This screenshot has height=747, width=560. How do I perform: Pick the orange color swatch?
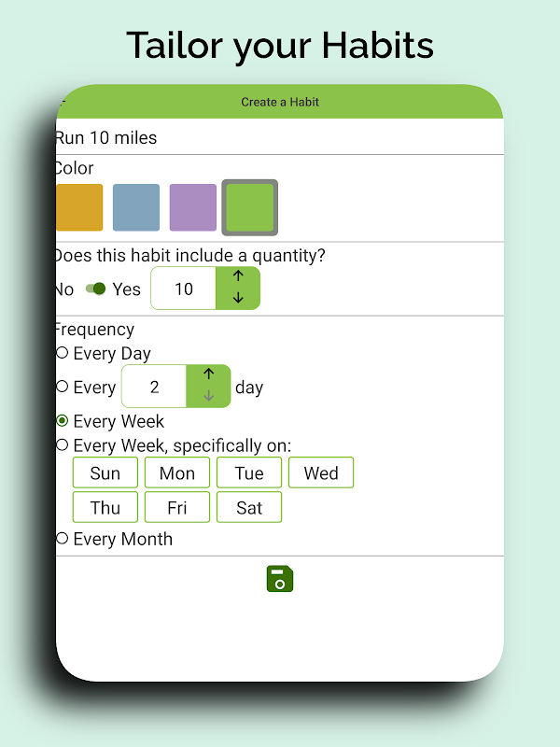pos(79,207)
